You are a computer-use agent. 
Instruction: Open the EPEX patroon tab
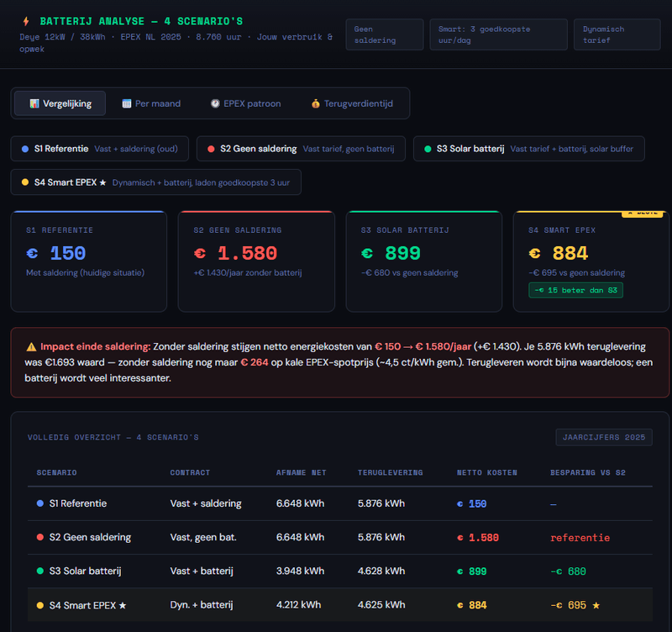click(245, 103)
